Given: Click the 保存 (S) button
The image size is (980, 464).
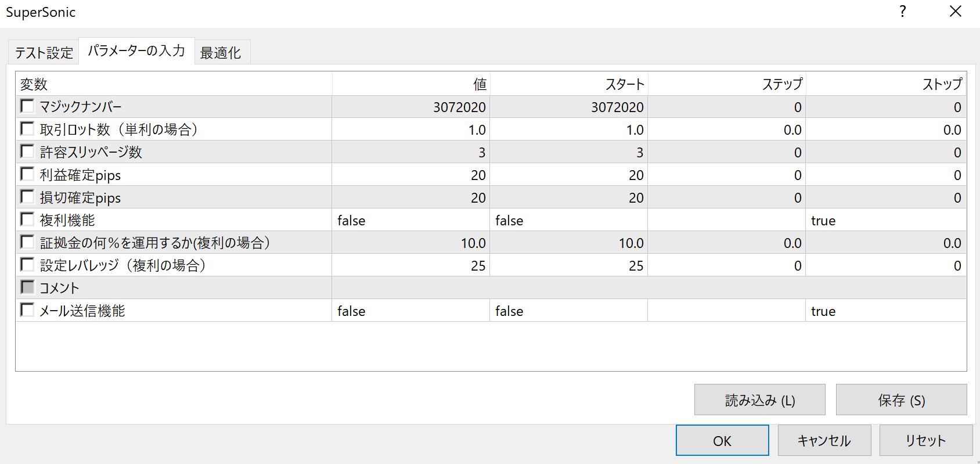Looking at the screenshot, I should (901, 400).
